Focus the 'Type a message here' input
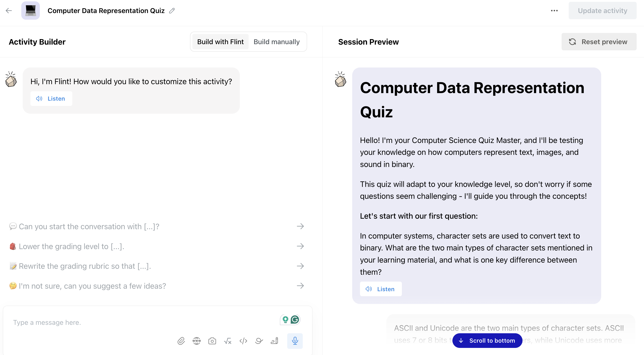 click(x=145, y=322)
